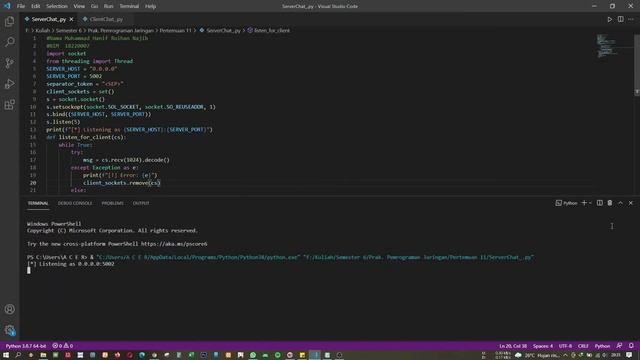This screenshot has height=360, width=640.
Task: Open the Source Control view
Action: [9, 63]
